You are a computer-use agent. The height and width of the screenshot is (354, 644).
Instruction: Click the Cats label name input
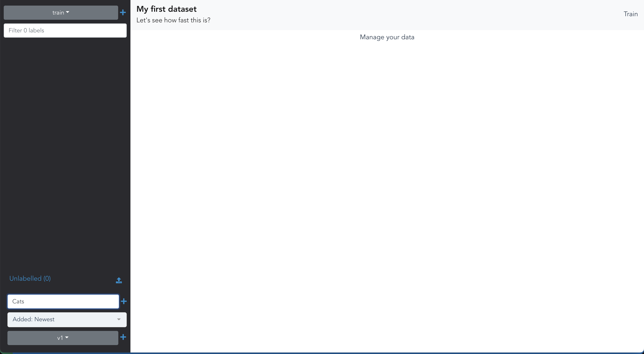[63, 301]
